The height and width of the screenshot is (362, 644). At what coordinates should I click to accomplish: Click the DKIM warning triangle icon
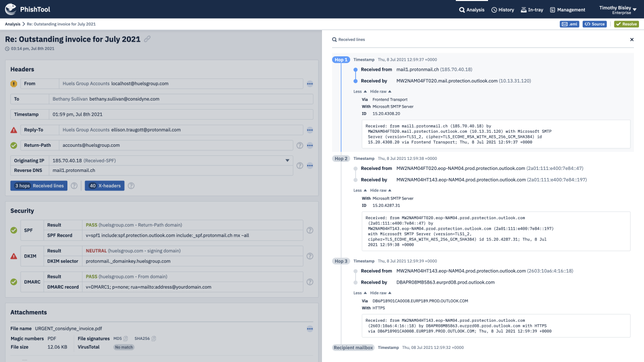point(14,256)
